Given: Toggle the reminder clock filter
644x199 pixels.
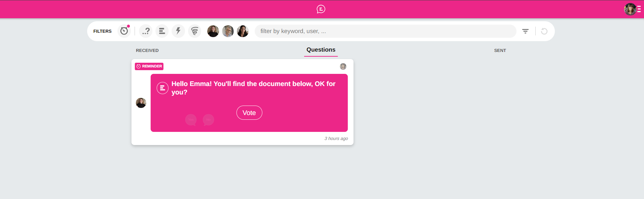Looking at the screenshot, I should pos(124,31).
